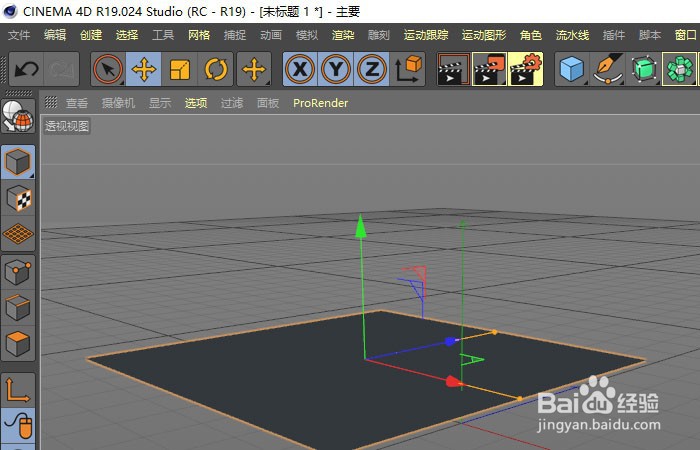Open the 模拟 menu
Viewport: 700px width, 450px height.
pyautogui.click(x=307, y=35)
